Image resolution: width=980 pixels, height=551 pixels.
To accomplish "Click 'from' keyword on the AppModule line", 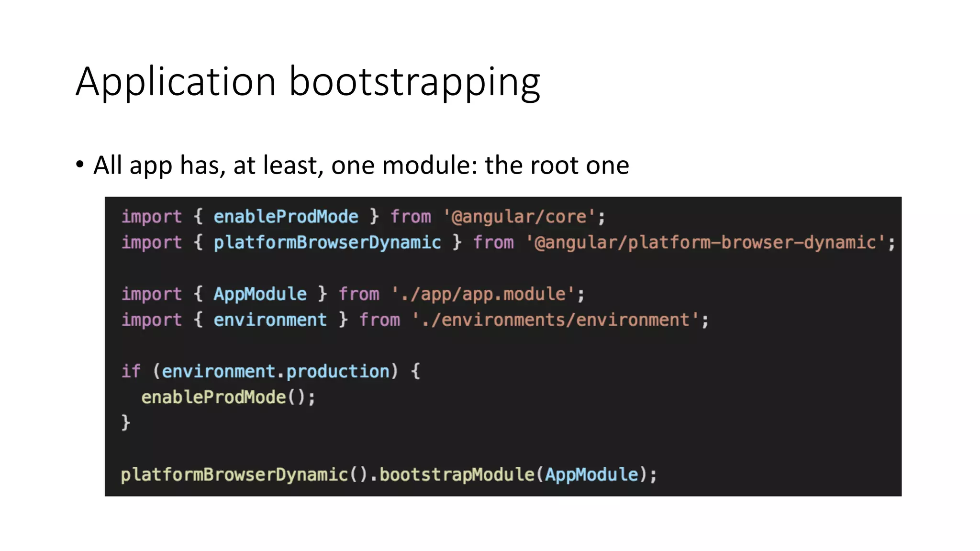I will point(359,294).
